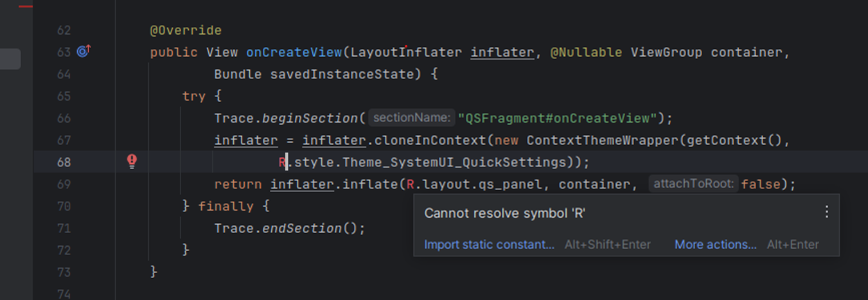Click the sectionName parameter hint
The image size is (868, 300).
tap(412, 118)
